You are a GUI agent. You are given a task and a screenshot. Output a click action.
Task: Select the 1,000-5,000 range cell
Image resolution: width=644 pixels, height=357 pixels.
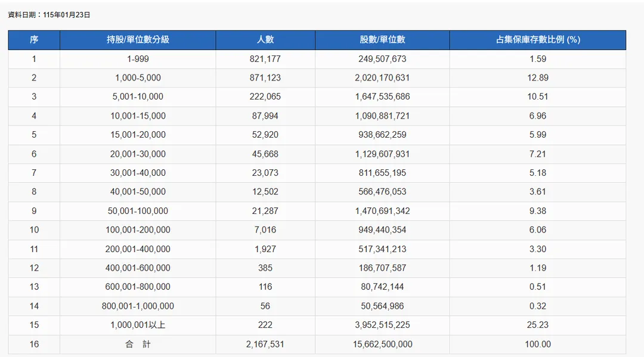(x=138, y=78)
